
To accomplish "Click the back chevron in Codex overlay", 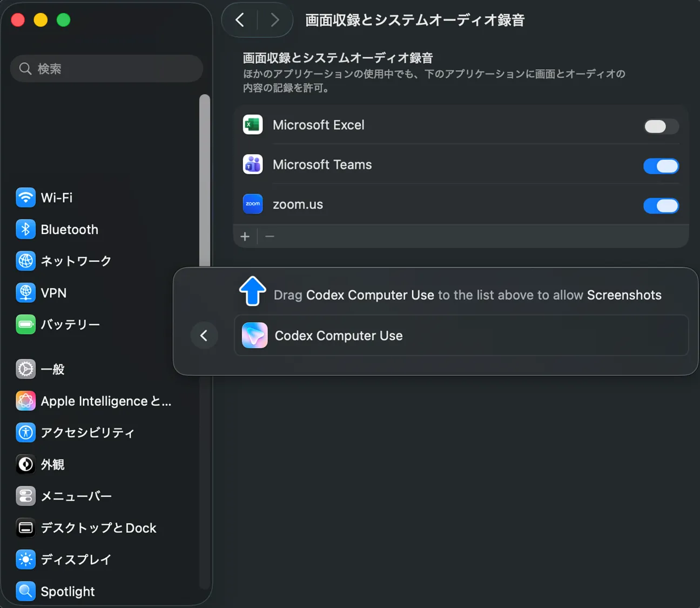I will (204, 336).
